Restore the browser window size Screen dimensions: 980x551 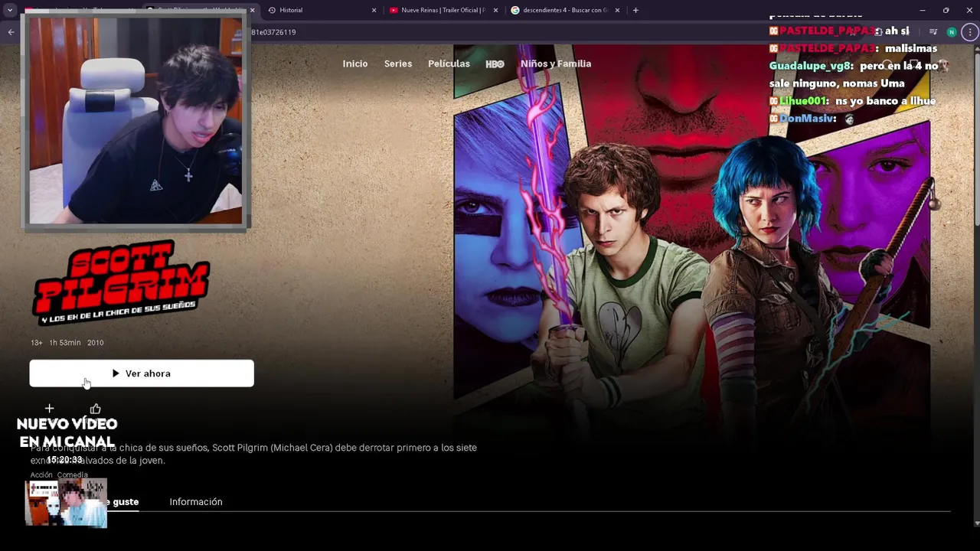click(x=946, y=10)
